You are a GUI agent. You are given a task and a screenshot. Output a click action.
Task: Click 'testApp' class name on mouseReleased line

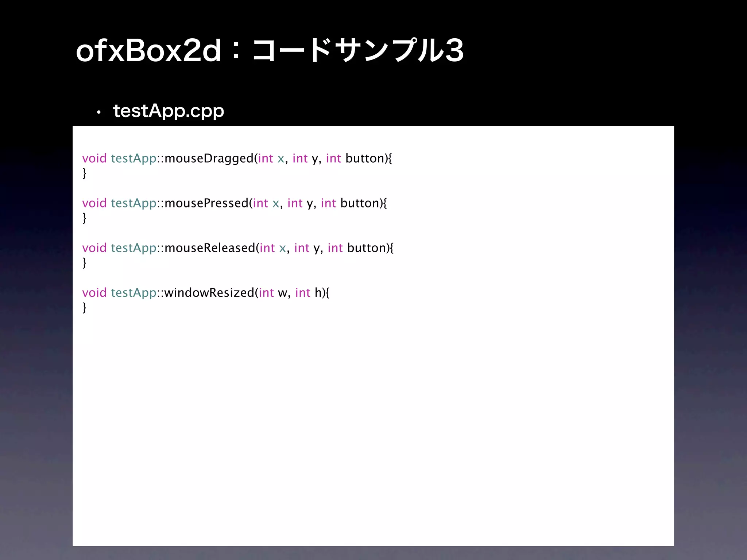point(134,248)
